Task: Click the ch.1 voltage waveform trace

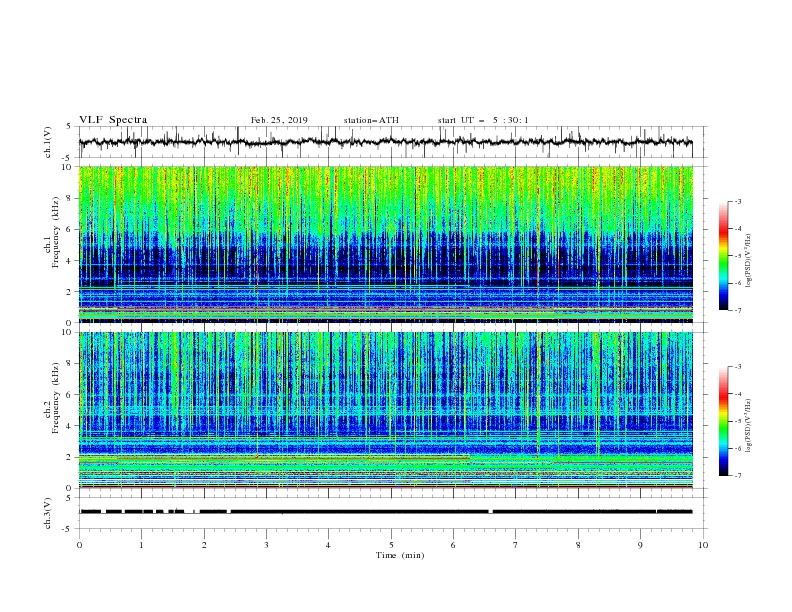Action: point(385,142)
